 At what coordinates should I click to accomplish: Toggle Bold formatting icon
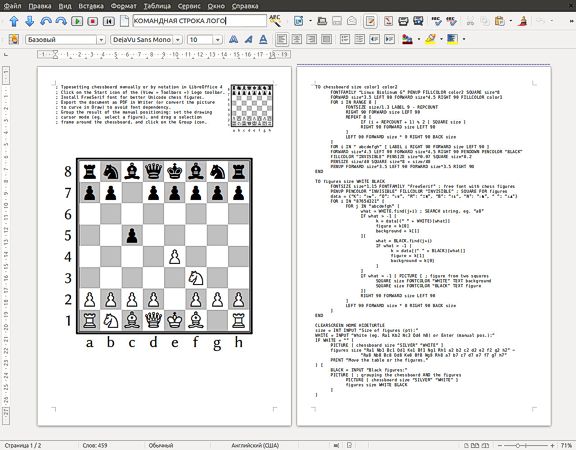[x=233, y=39]
